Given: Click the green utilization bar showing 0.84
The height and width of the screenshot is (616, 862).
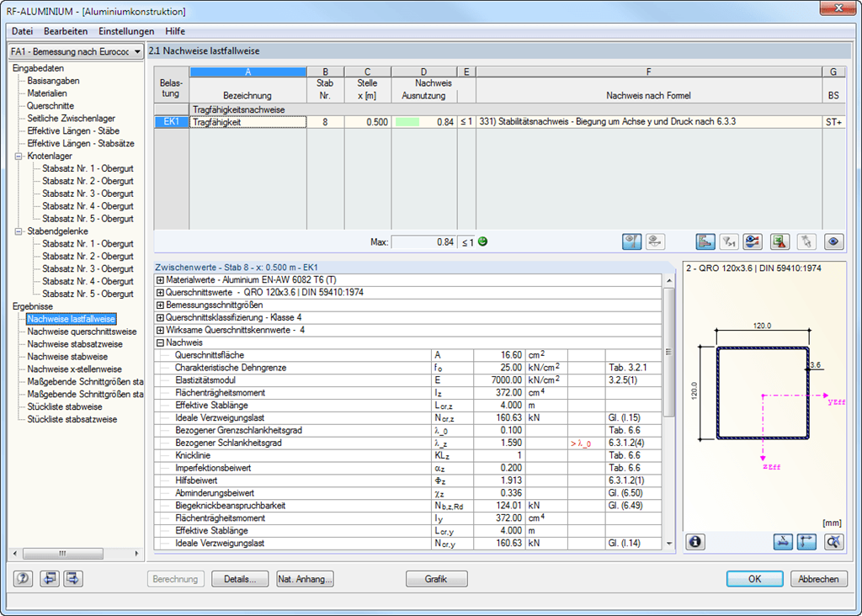Looking at the screenshot, I should click(407, 122).
